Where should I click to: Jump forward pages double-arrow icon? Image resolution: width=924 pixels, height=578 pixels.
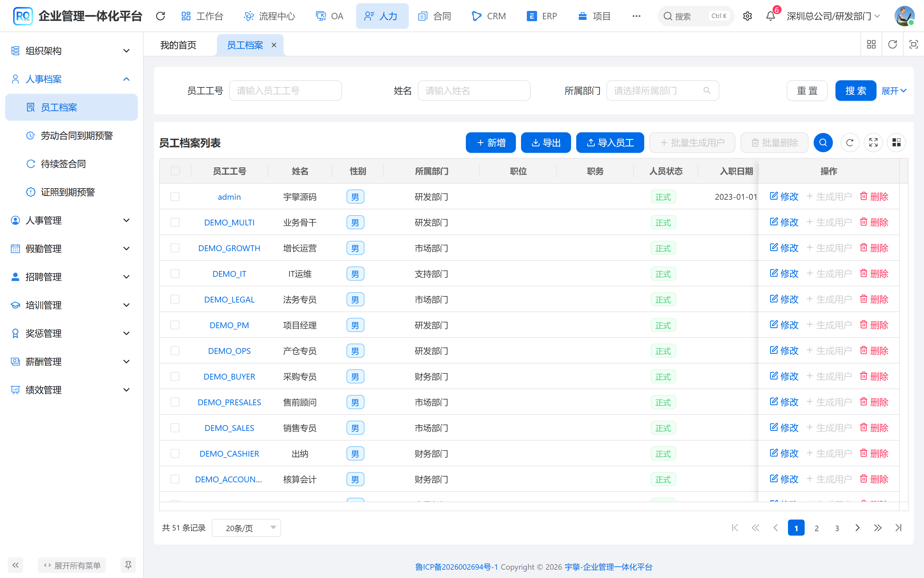[x=877, y=528]
